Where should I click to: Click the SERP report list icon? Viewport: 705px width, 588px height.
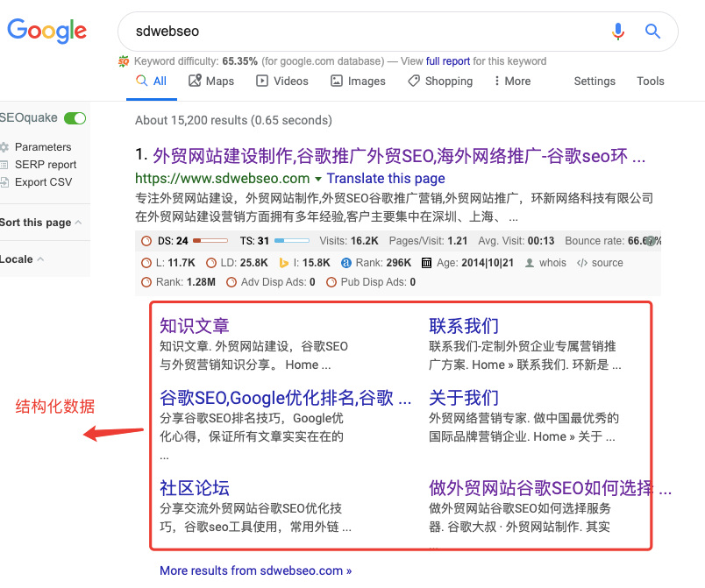coord(4,165)
